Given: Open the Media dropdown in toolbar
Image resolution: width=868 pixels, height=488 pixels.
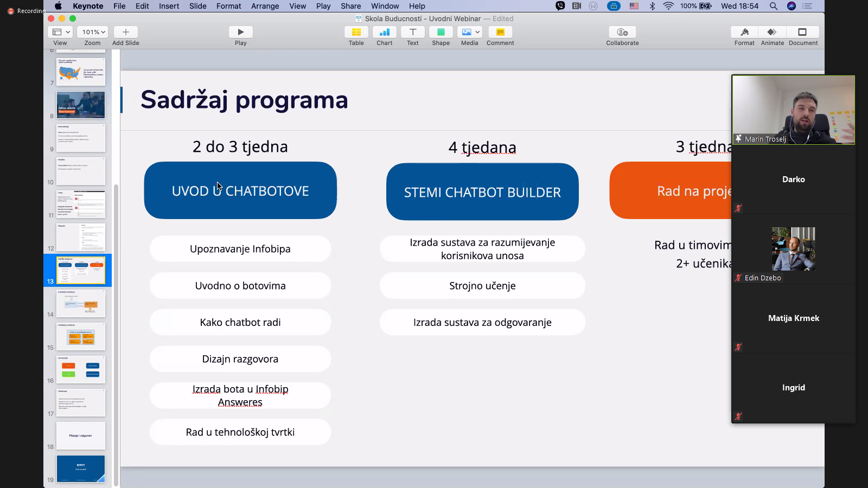Looking at the screenshot, I should click(x=469, y=32).
